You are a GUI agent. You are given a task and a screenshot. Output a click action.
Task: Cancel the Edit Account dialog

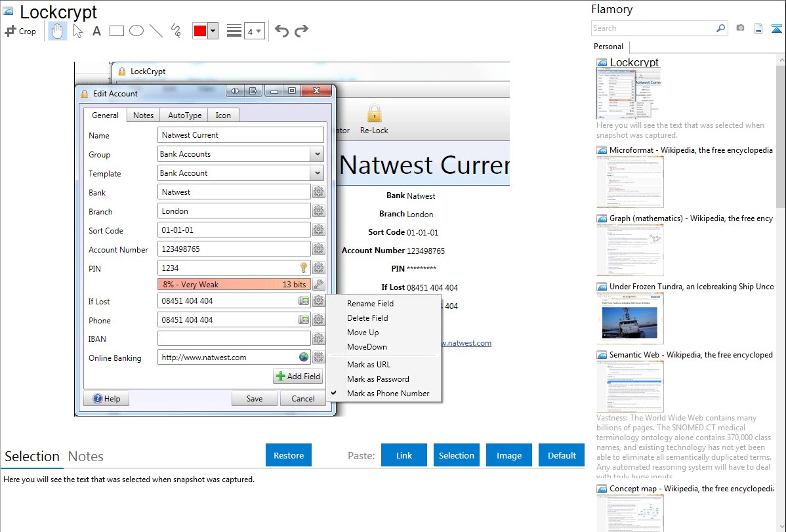click(x=302, y=399)
